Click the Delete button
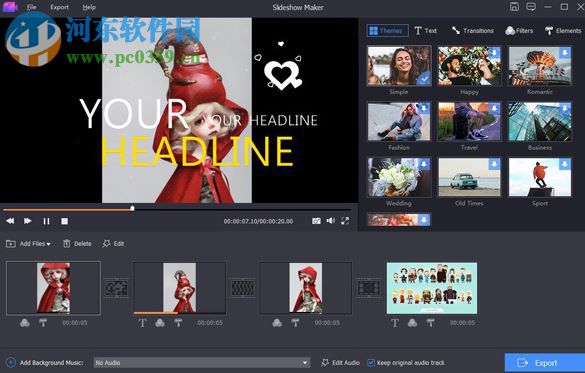This screenshot has height=373, width=585. coord(77,244)
